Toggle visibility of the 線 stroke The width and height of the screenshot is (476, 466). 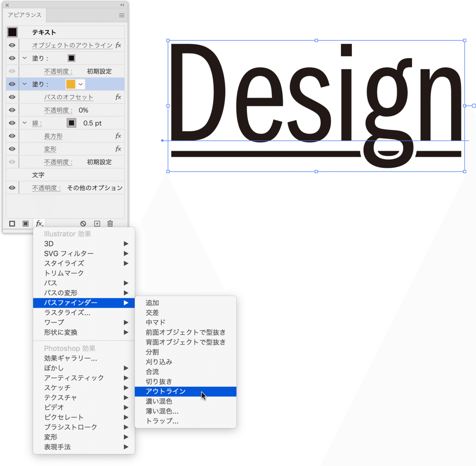[12, 123]
